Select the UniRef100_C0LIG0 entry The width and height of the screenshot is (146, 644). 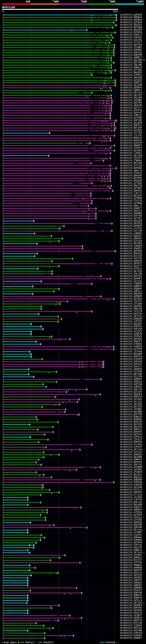131,135
